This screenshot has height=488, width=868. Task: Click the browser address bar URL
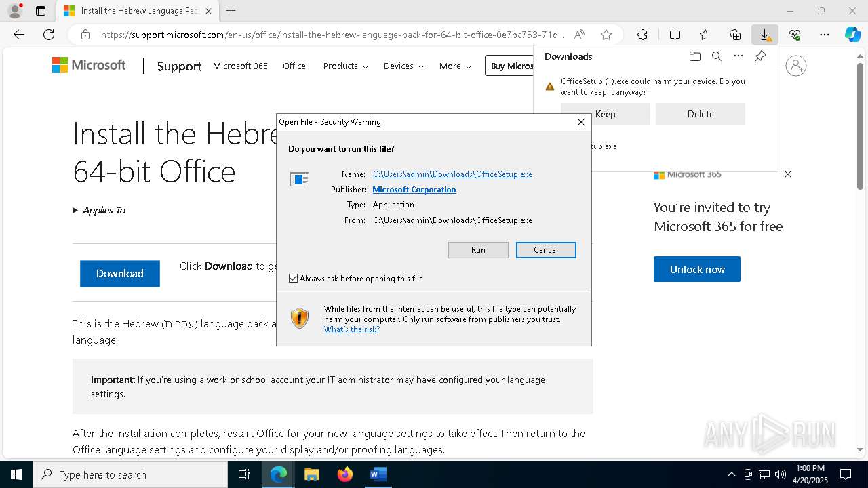coord(332,35)
